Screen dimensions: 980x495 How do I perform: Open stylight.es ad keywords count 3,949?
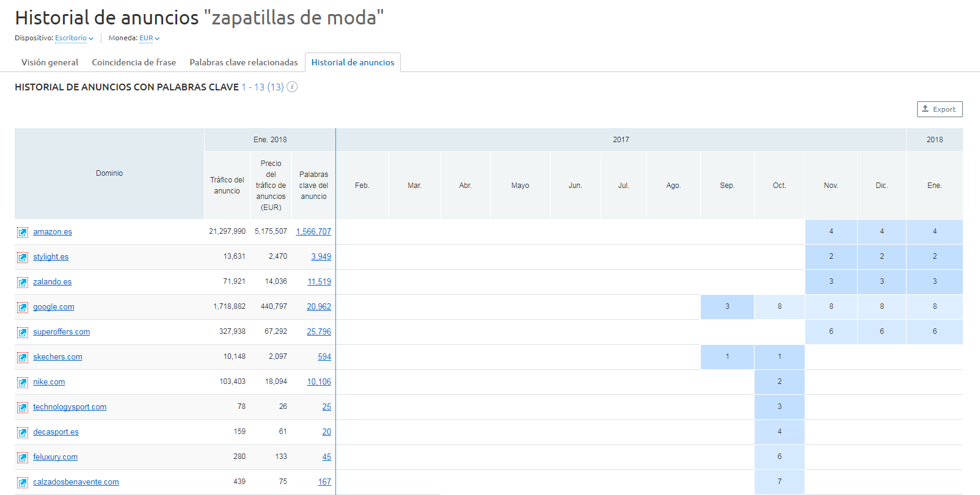coord(321,257)
